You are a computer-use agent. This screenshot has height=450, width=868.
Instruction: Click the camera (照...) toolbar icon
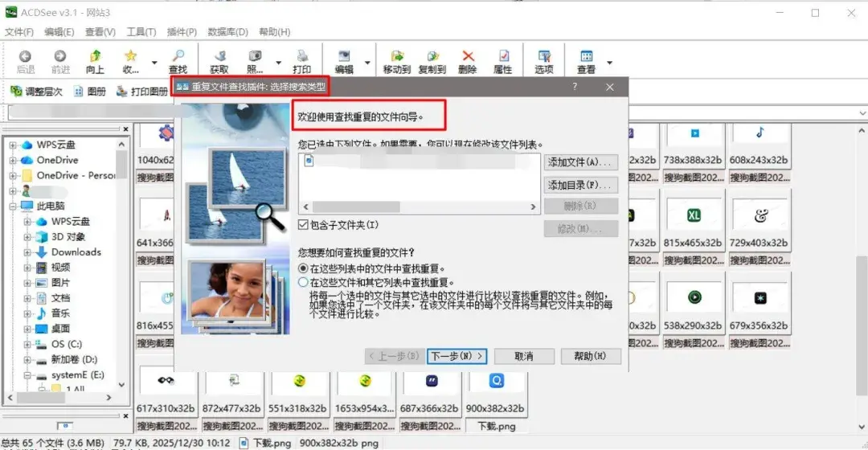point(255,61)
